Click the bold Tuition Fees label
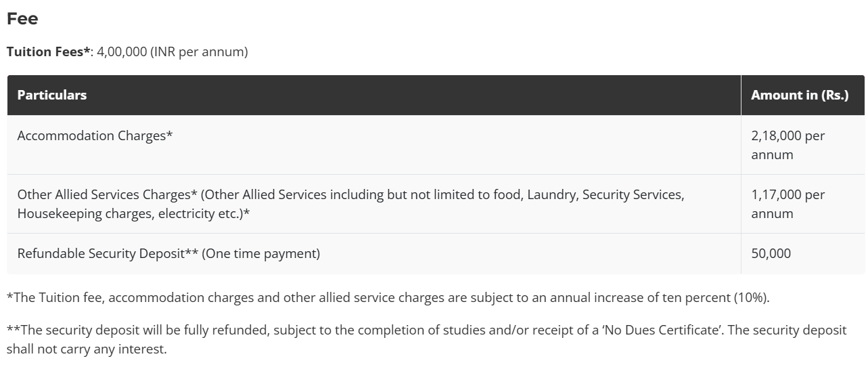Viewport: 868px width, 365px height. point(48,51)
